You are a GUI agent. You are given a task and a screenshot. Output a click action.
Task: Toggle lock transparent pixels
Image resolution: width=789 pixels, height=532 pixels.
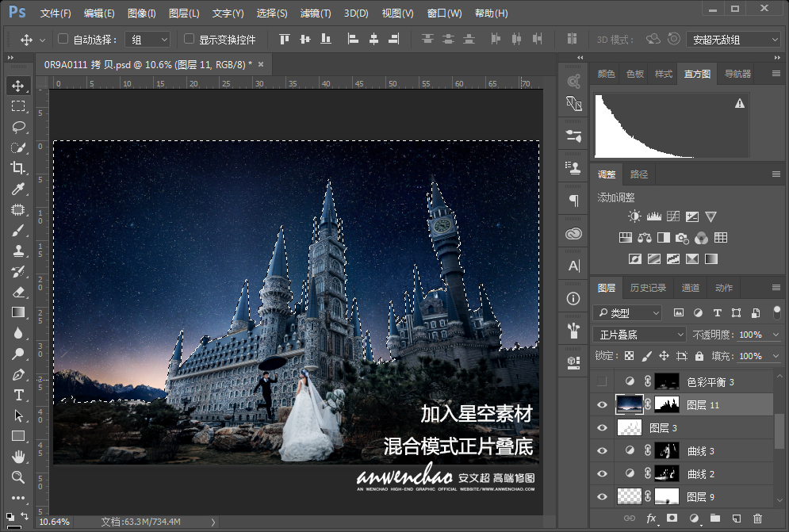[629, 356]
